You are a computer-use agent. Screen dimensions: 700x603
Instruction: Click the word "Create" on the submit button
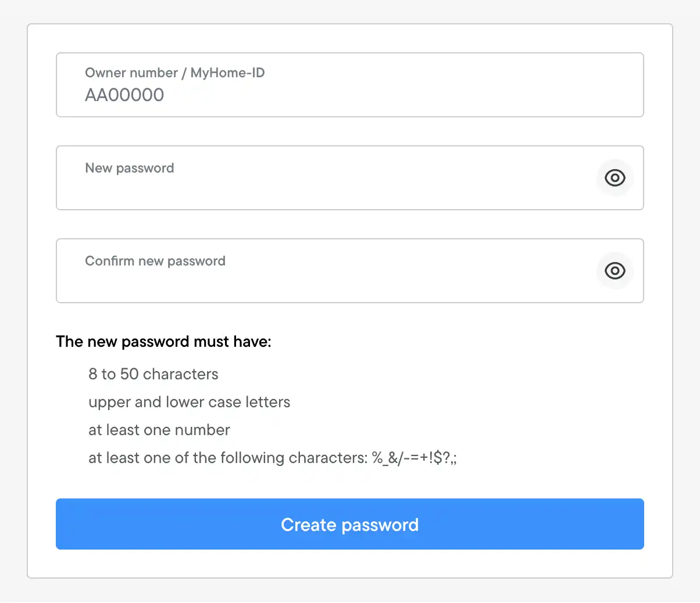click(x=308, y=525)
